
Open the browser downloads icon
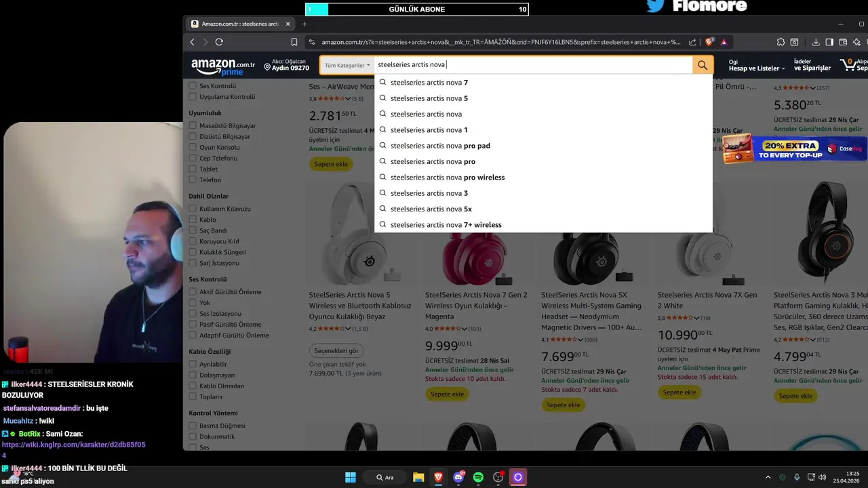(x=816, y=42)
